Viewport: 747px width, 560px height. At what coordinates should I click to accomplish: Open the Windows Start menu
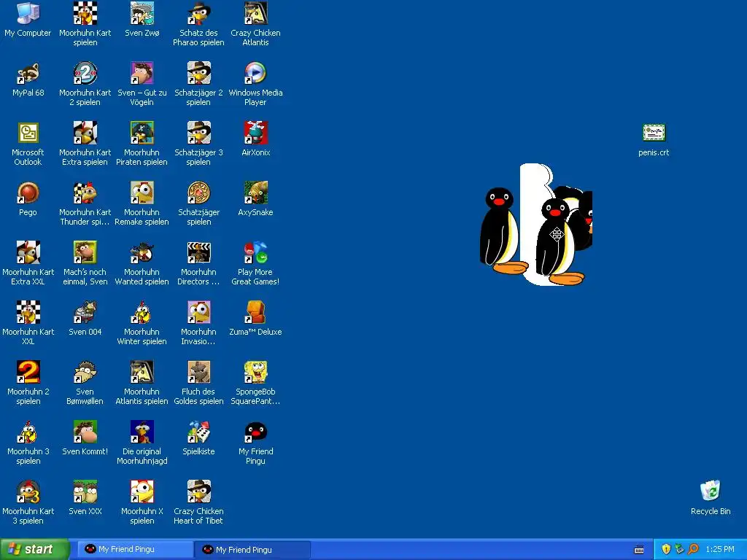point(34,550)
